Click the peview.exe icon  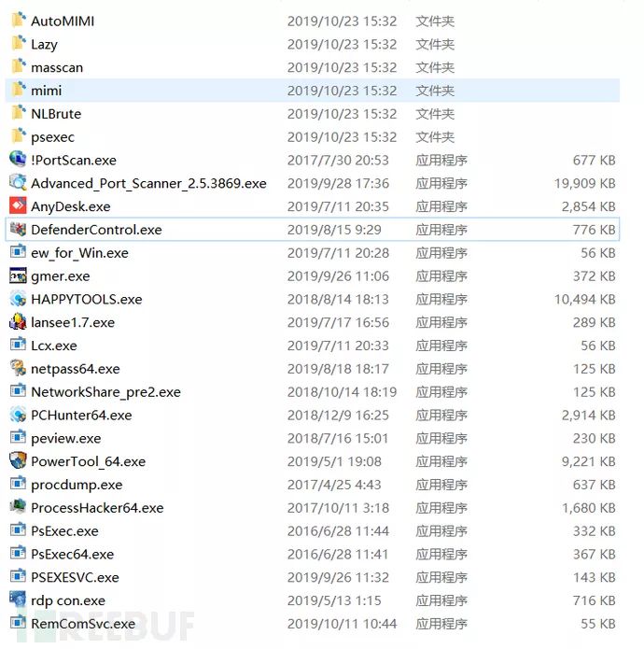click(18, 437)
